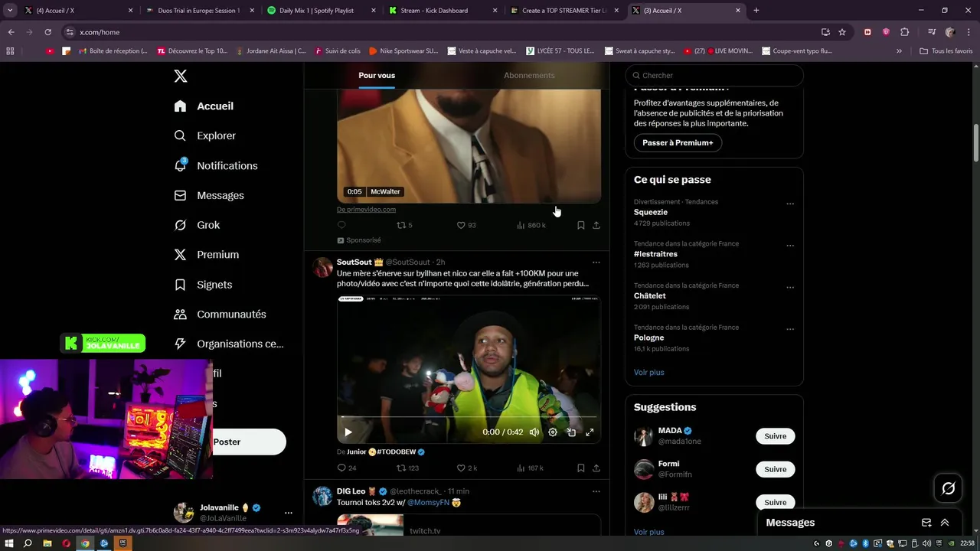
Task: Like the SoutSout post with 2 k likes
Action: pyautogui.click(x=466, y=468)
